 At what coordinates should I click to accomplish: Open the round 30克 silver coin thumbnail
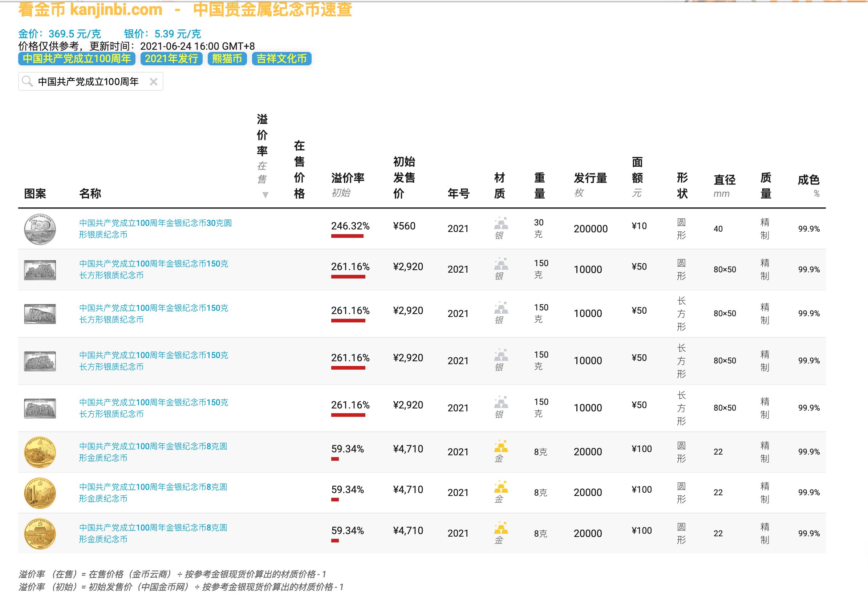[x=40, y=229]
